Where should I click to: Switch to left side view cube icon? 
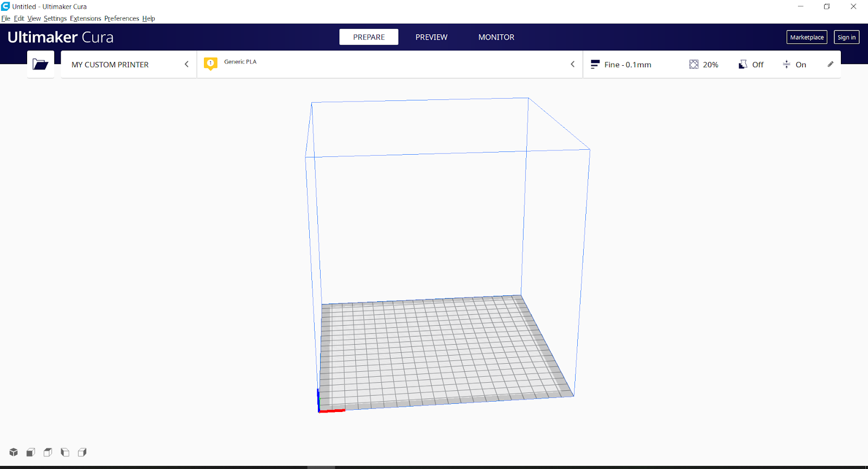pyautogui.click(x=65, y=452)
